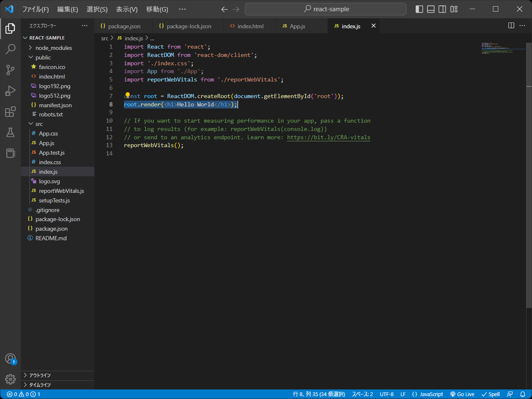Open the 選択(S) menu

(x=97, y=9)
